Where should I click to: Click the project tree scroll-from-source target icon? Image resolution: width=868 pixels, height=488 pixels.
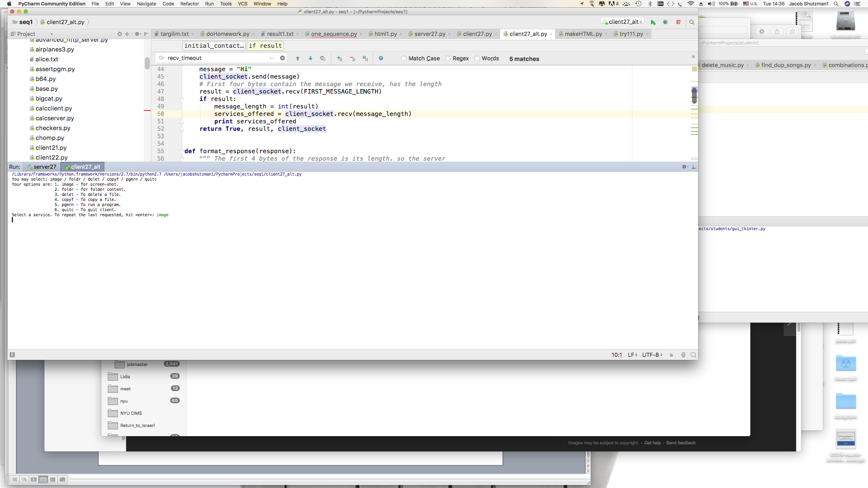(x=119, y=34)
